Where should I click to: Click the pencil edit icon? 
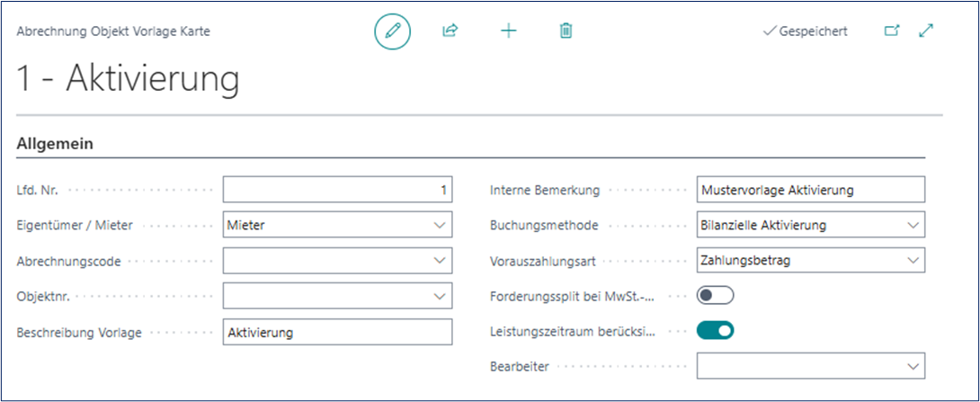[x=392, y=31]
